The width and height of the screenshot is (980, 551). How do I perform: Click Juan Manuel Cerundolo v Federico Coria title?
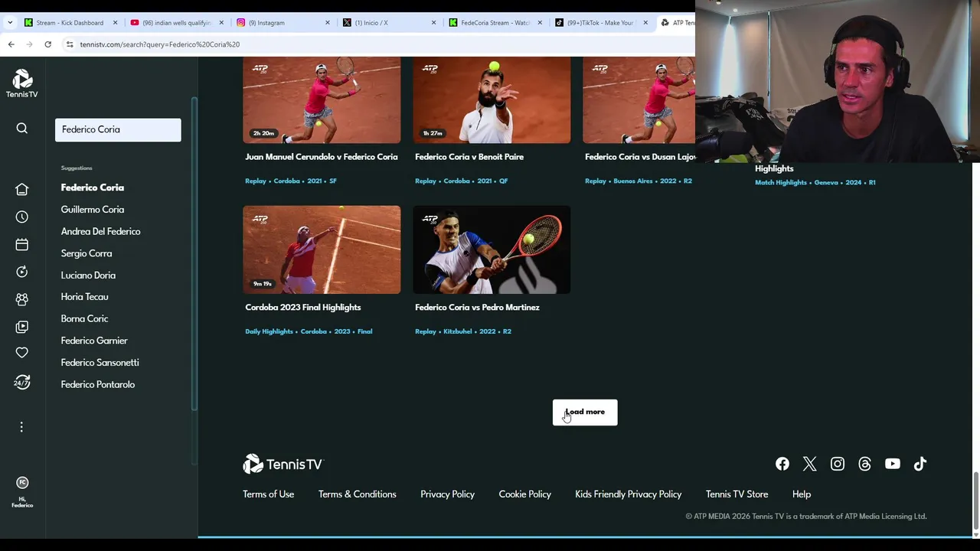pyautogui.click(x=322, y=157)
